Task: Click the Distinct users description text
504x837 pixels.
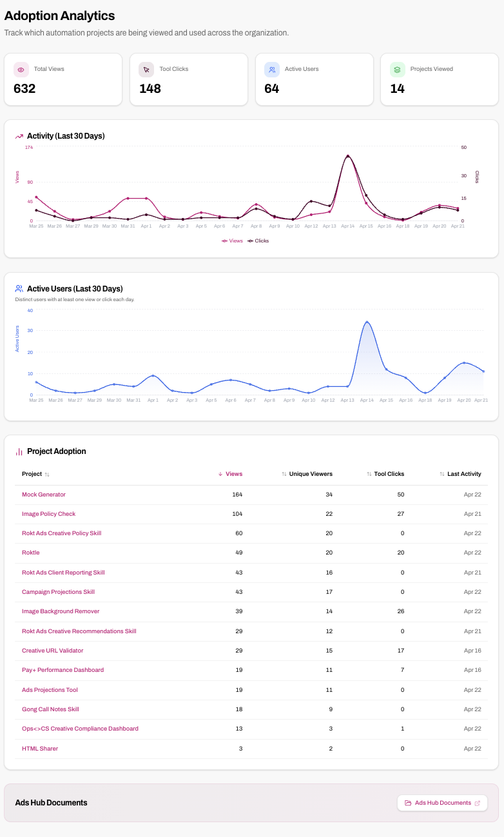Action: [75, 300]
